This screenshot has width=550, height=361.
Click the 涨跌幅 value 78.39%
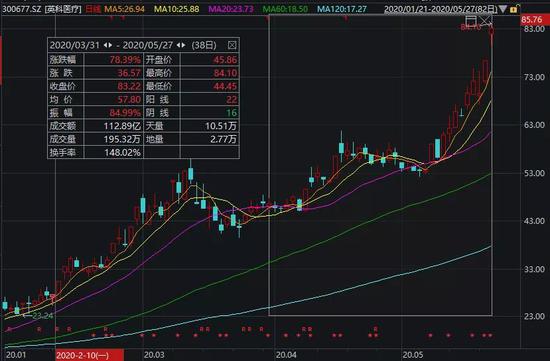125,60
